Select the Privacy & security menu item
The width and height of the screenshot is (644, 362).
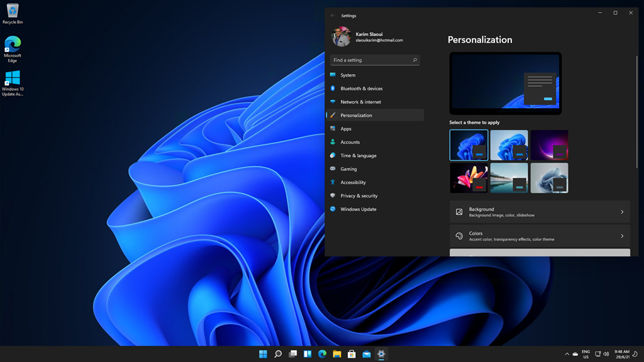[358, 196]
